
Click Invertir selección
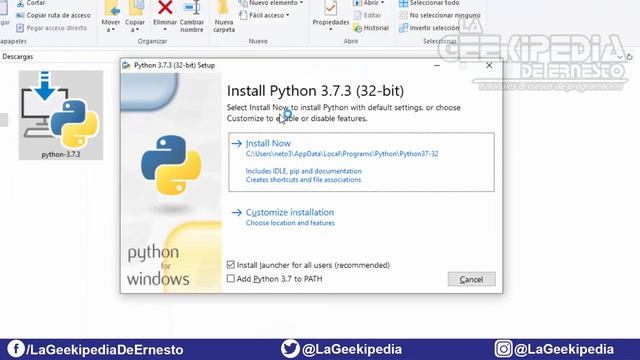click(429, 28)
